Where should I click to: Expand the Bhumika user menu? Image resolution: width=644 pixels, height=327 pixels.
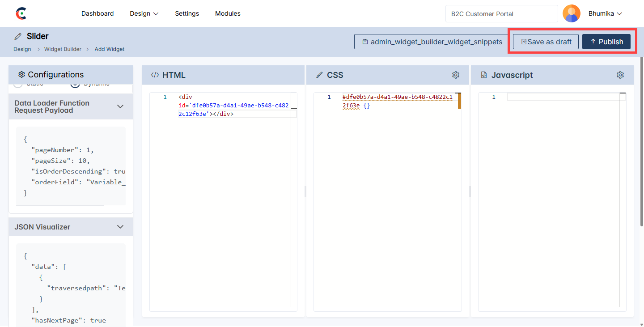605,14
